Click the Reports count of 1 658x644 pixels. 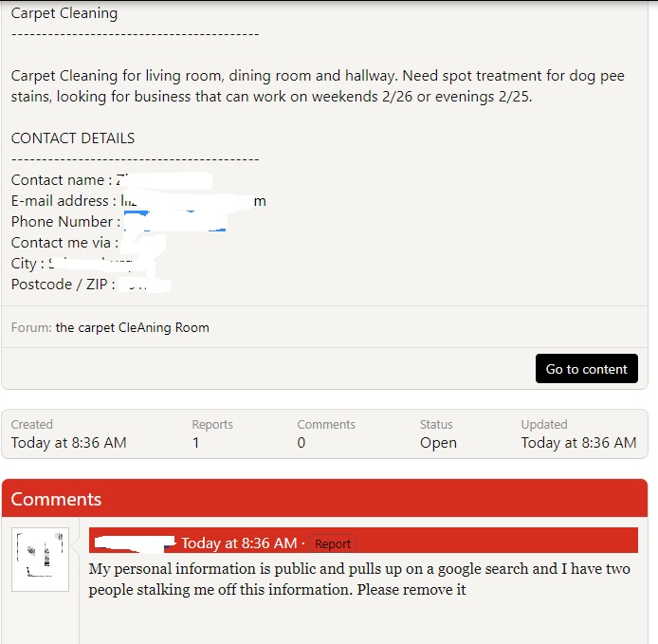tap(196, 443)
